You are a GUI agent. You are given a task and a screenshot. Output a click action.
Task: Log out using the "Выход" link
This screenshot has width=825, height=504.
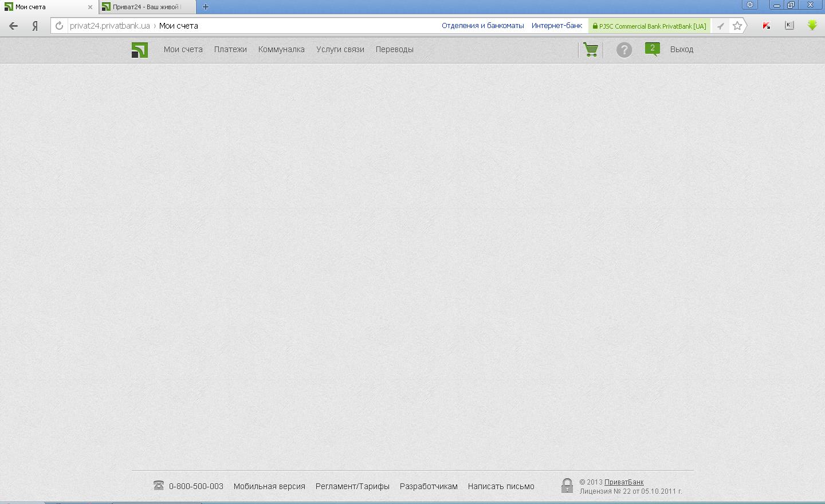pos(682,49)
